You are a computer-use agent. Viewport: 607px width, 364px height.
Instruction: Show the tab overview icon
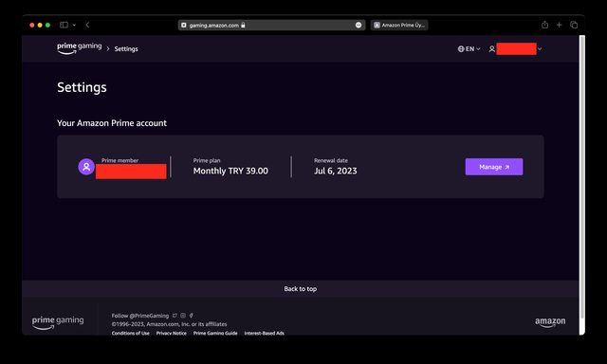pos(574,25)
